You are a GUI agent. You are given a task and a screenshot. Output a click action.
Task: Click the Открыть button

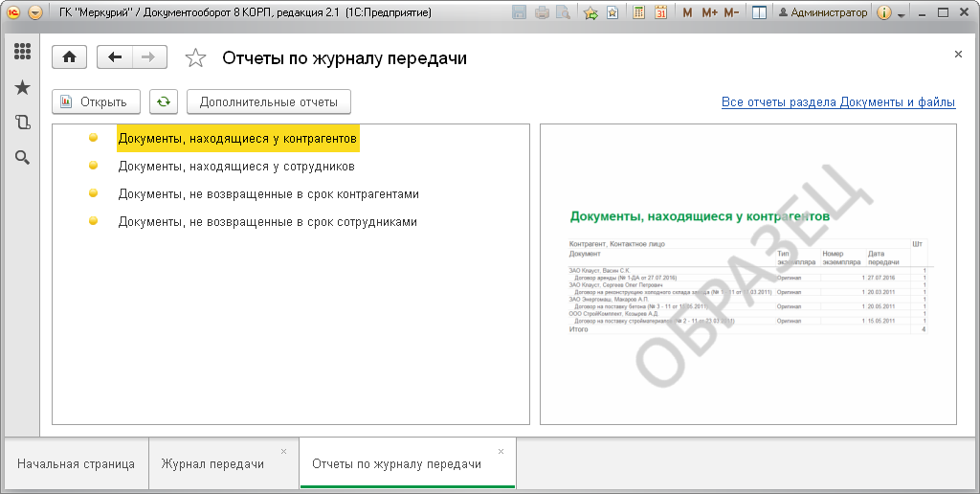pos(97,101)
